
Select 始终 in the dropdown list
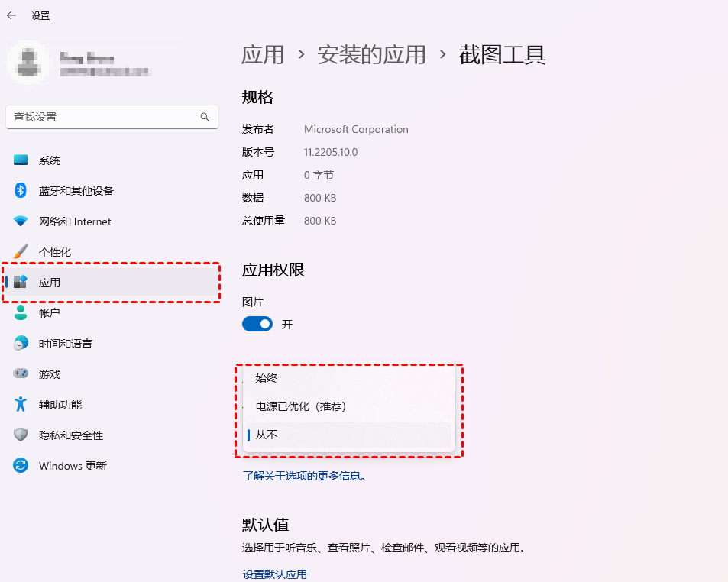coord(348,378)
